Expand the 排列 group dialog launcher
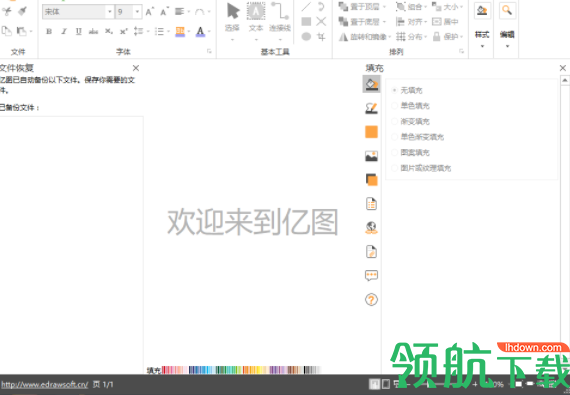The image size is (570, 395). click(x=461, y=52)
